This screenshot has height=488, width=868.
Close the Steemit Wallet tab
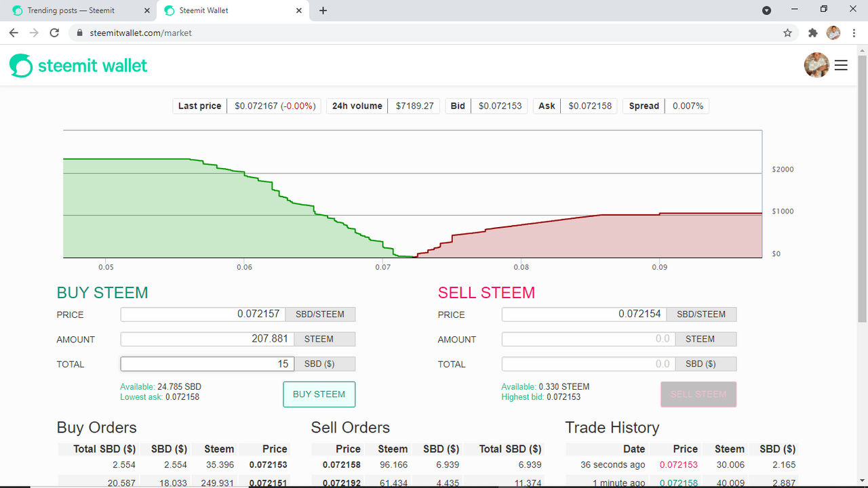click(x=298, y=11)
